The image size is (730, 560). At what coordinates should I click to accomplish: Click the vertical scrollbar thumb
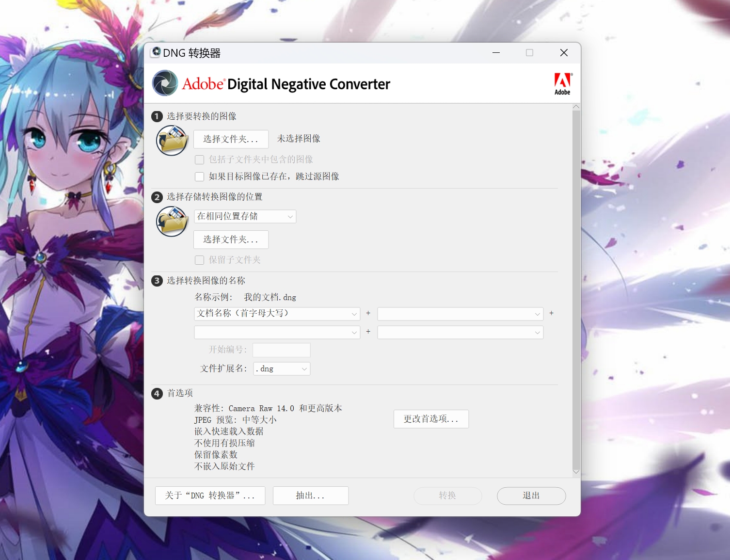pos(576,289)
